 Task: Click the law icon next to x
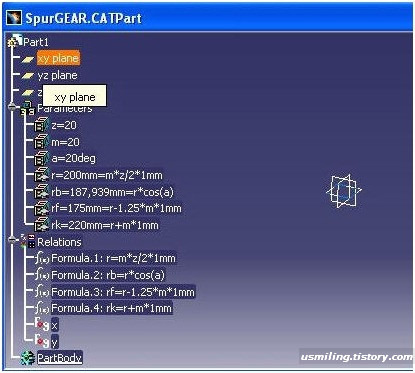[x=42, y=324]
